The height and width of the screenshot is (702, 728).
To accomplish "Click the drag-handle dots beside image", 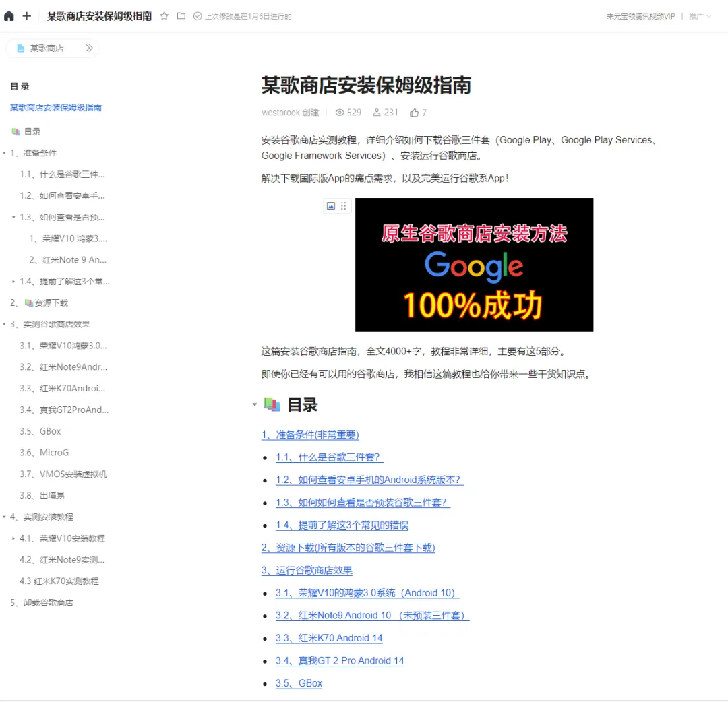I will pos(344,205).
